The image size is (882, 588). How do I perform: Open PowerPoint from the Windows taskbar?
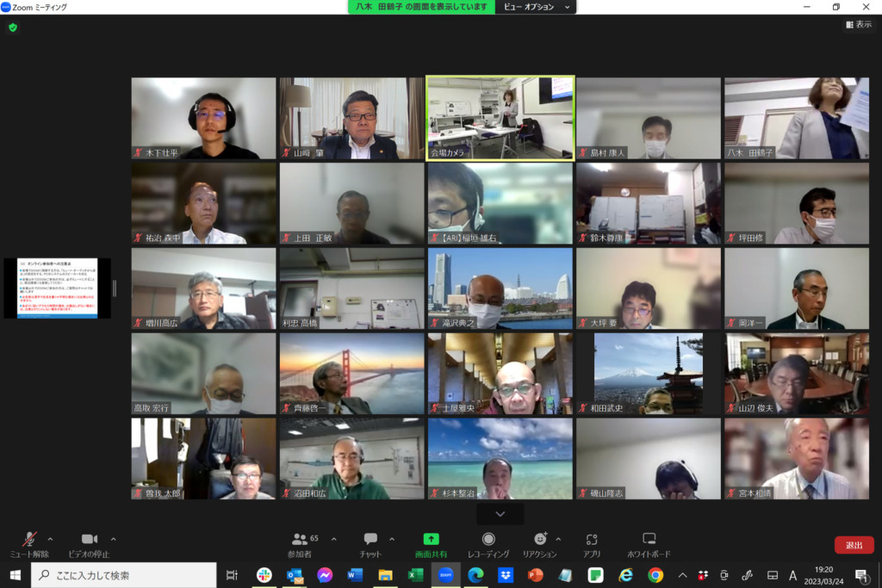(535, 575)
